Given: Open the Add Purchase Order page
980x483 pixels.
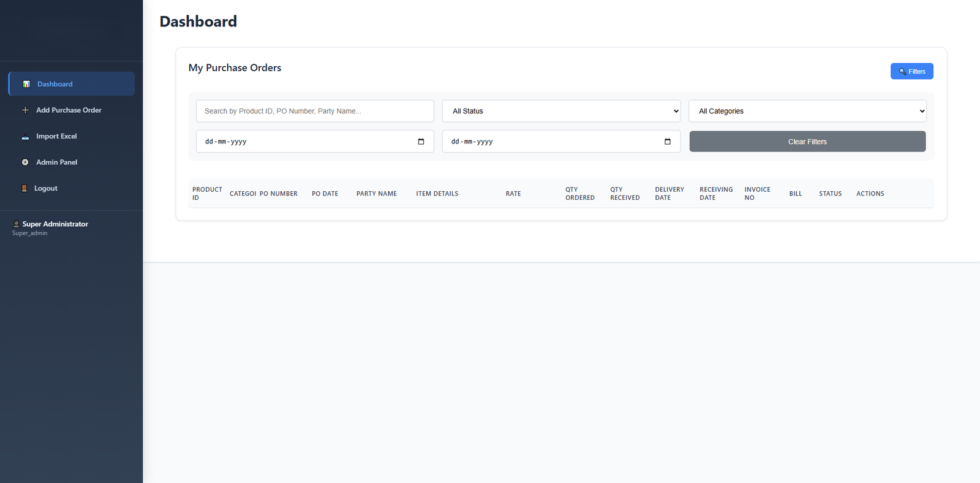Looking at the screenshot, I should click(69, 110).
